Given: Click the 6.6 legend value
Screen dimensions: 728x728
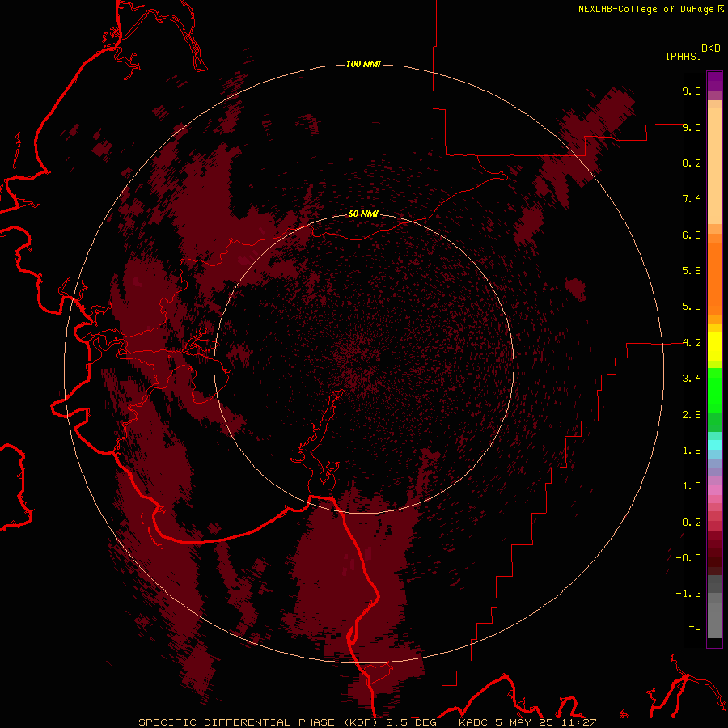Looking at the screenshot, I should pyautogui.click(x=692, y=235).
